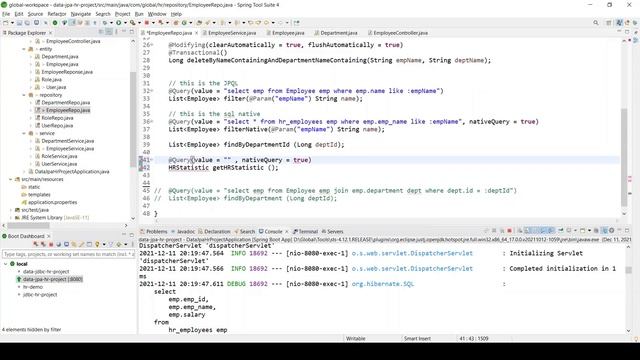Click the print toolbar icon
Image resolution: width=640 pixels, height=360 pixels.
[36, 23]
